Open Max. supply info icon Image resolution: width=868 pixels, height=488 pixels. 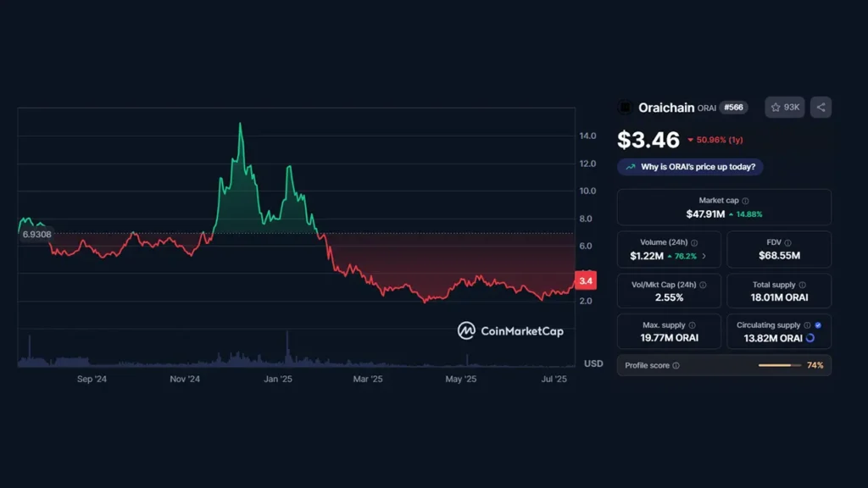[x=692, y=325]
